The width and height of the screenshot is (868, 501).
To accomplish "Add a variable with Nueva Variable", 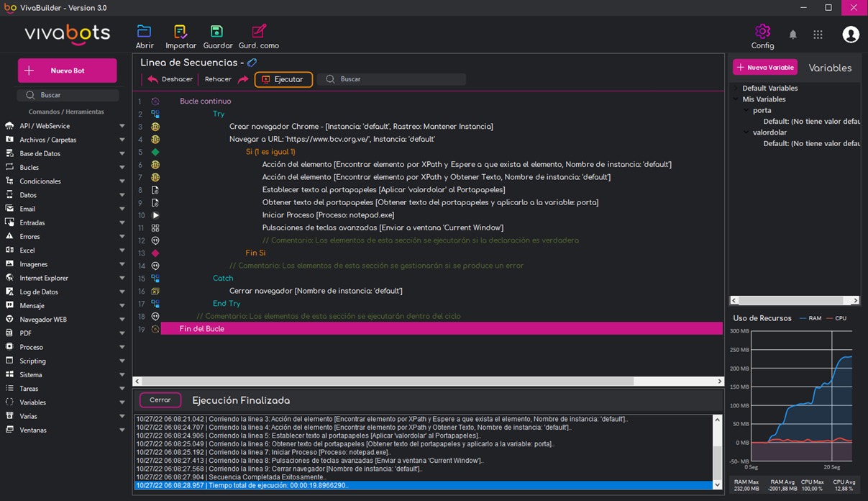I will (765, 67).
